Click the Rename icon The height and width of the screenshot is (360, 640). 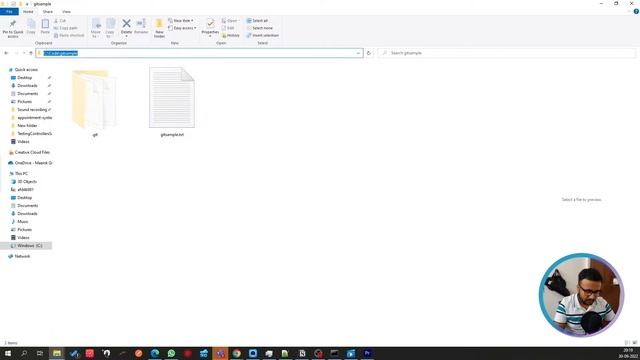141,27
